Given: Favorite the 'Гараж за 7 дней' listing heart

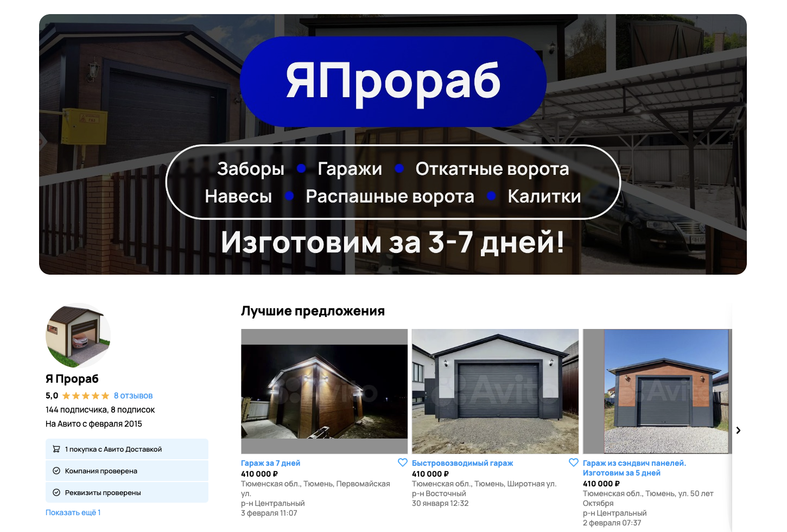Looking at the screenshot, I should pyautogui.click(x=402, y=463).
